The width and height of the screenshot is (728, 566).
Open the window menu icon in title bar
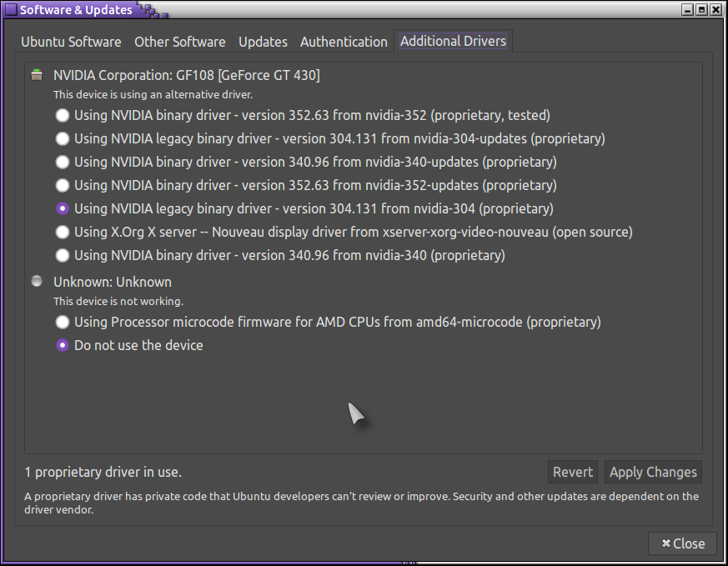point(11,9)
